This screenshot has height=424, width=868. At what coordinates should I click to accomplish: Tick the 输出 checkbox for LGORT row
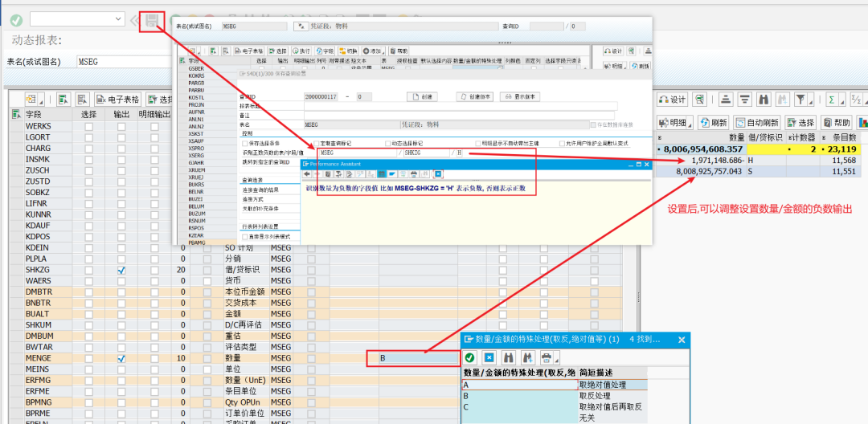(x=121, y=137)
